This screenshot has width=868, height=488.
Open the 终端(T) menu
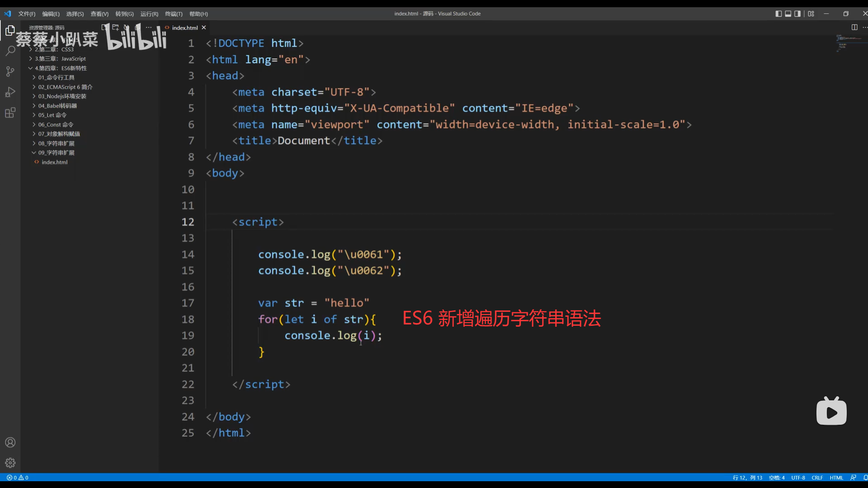click(174, 14)
